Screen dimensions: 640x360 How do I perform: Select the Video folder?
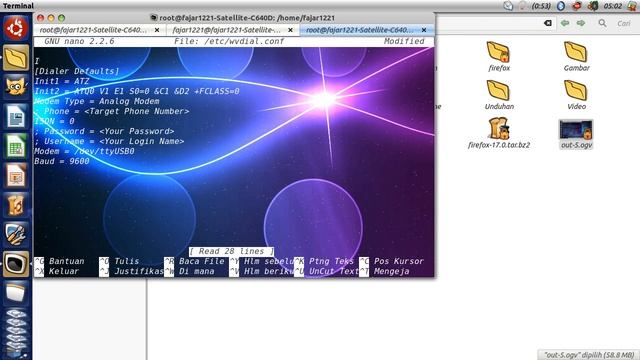576,95
